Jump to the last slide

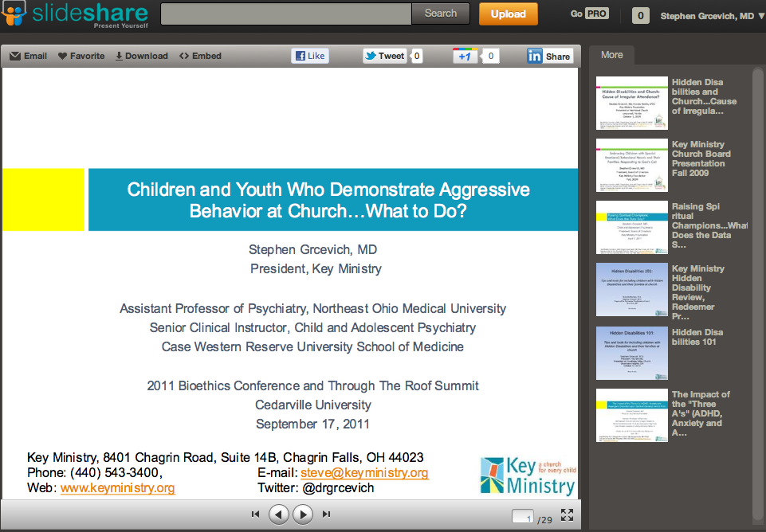coord(326,514)
